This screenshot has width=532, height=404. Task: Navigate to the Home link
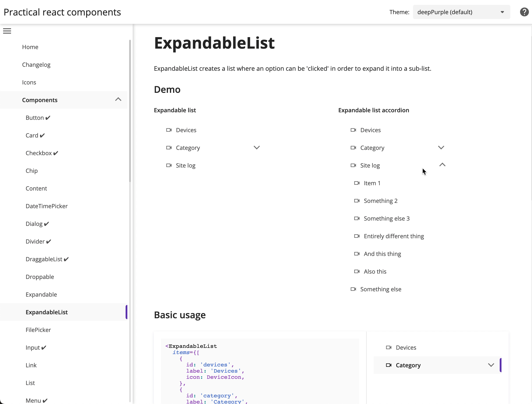point(30,47)
